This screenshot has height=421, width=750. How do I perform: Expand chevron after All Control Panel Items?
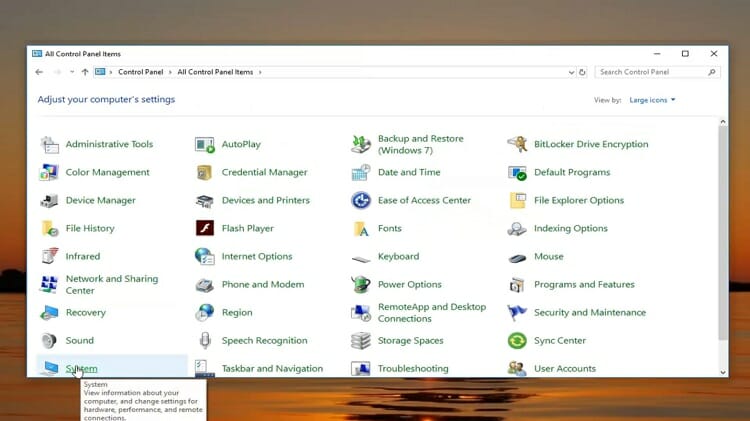pyautogui.click(x=260, y=72)
